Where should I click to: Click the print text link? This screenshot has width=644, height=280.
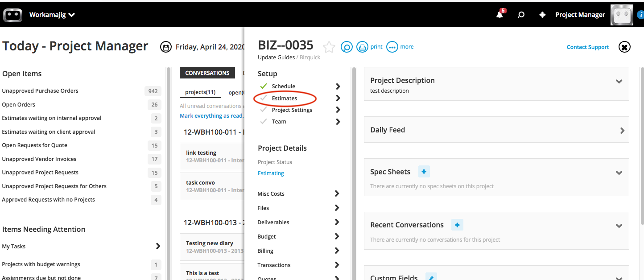point(376,47)
